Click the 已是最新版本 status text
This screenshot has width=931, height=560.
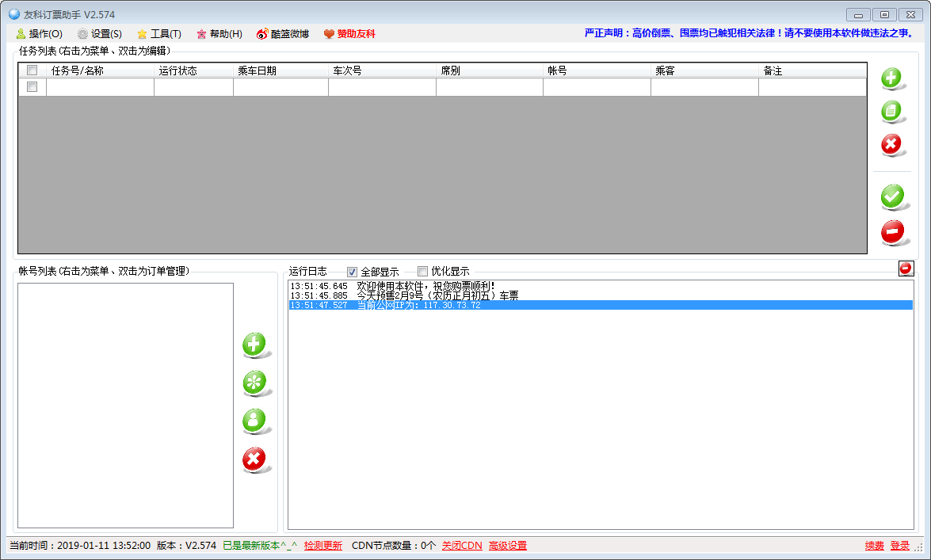[x=259, y=545]
